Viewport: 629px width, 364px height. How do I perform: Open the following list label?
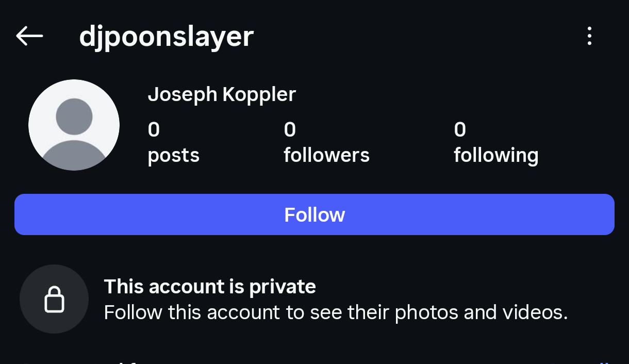point(496,155)
